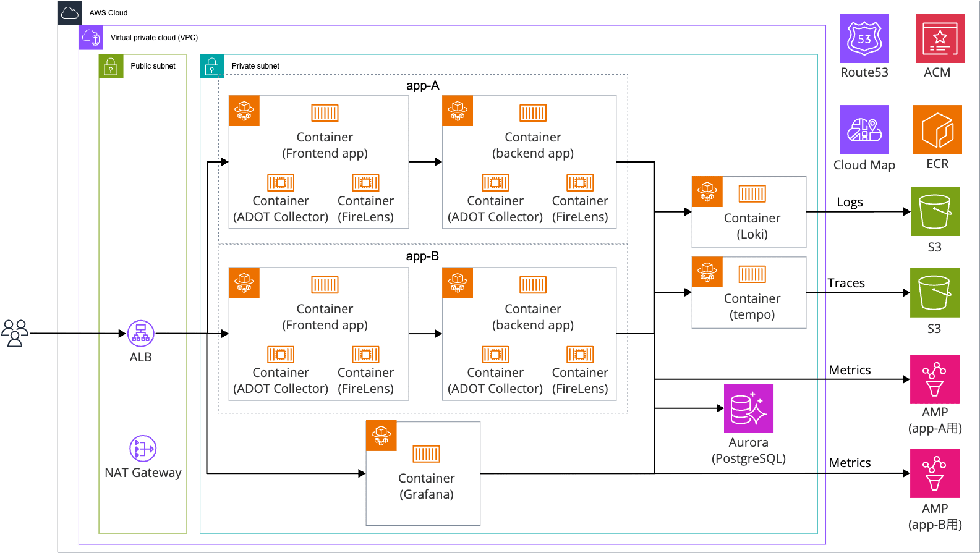980x553 pixels.
Task: Select app-A Frontend app container icon
Action: tap(325, 113)
